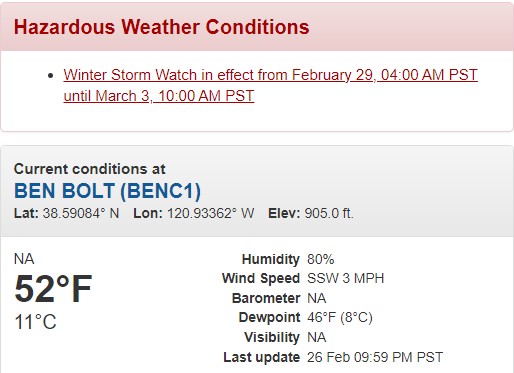Click the 'until March 3, 10:00 AM PST' link line
The height and width of the screenshot is (373, 514).
(159, 96)
